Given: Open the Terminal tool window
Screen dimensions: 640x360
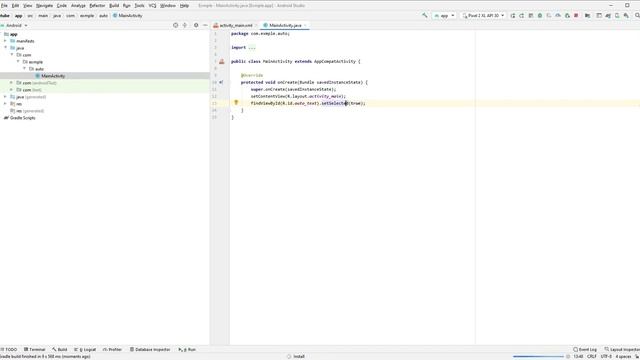Looking at the screenshot, I should (x=35, y=350).
